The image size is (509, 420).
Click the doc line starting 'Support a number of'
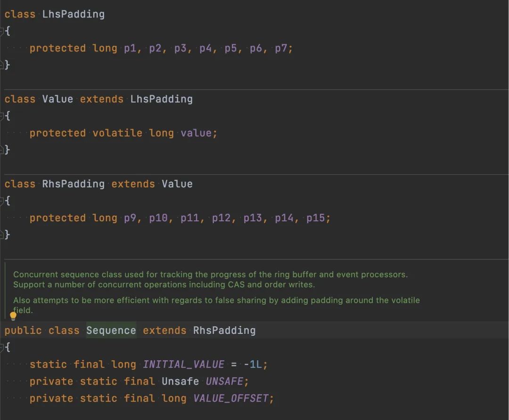point(164,284)
